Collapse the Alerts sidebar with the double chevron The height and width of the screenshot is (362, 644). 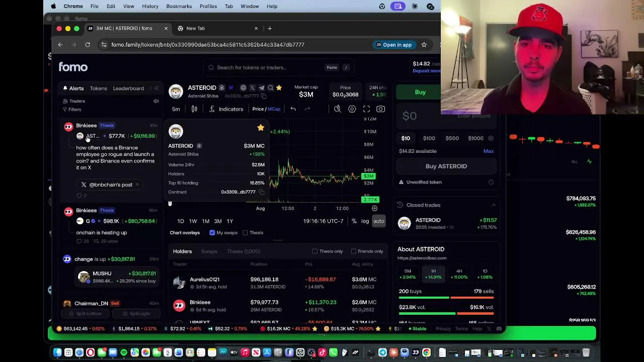pos(156,88)
